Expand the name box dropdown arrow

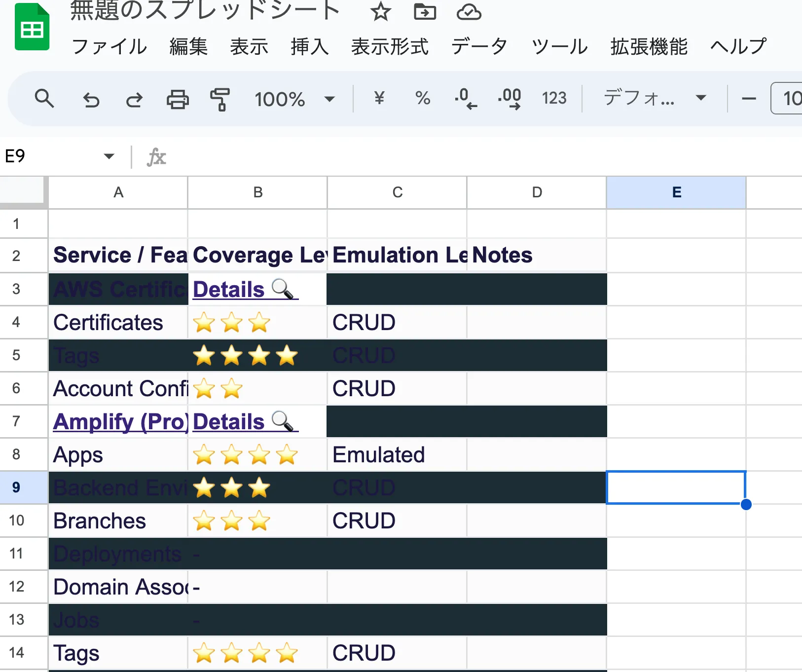pos(109,156)
